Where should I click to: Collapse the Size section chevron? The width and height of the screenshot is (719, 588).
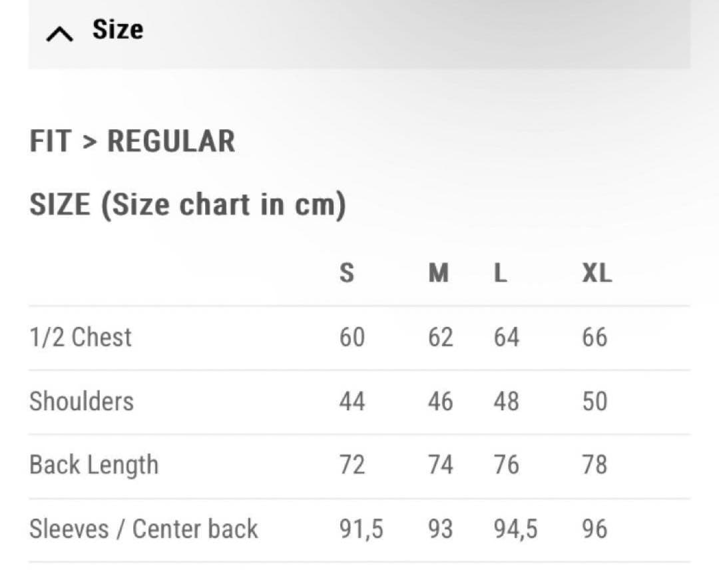[x=60, y=34]
